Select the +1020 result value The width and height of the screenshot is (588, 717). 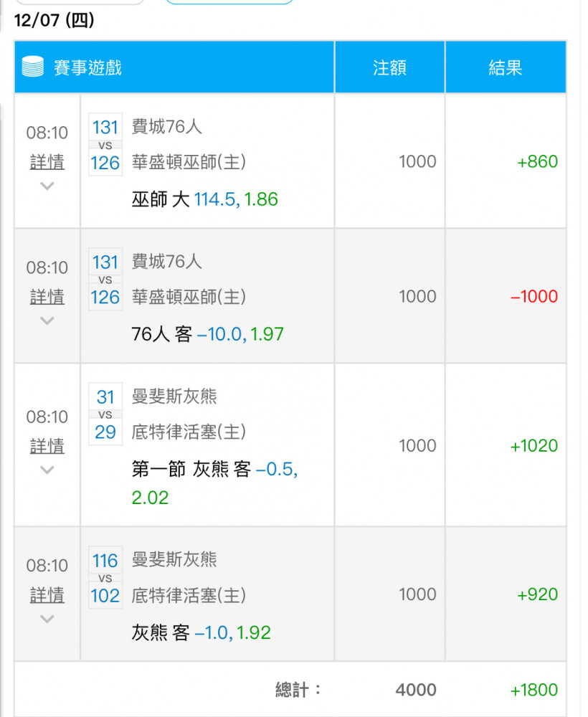point(534,445)
